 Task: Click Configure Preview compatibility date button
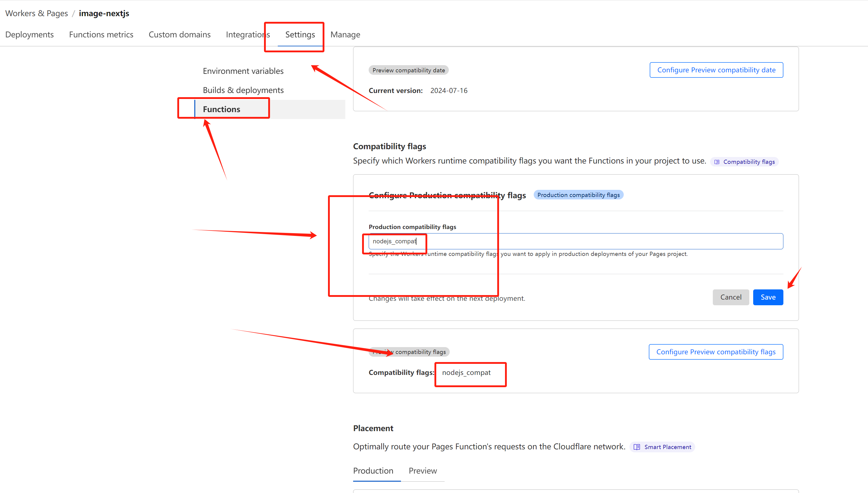[x=716, y=70]
